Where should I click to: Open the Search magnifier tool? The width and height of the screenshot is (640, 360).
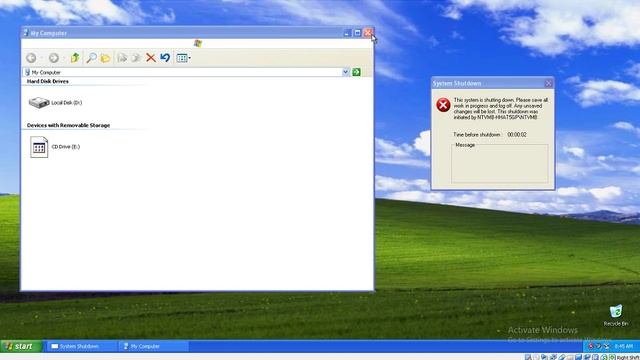(x=91, y=58)
